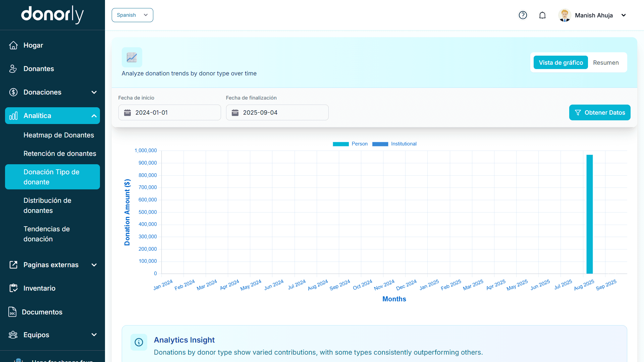Click the Fecha de inicio date field
The width and height of the screenshot is (644, 362).
(169, 113)
